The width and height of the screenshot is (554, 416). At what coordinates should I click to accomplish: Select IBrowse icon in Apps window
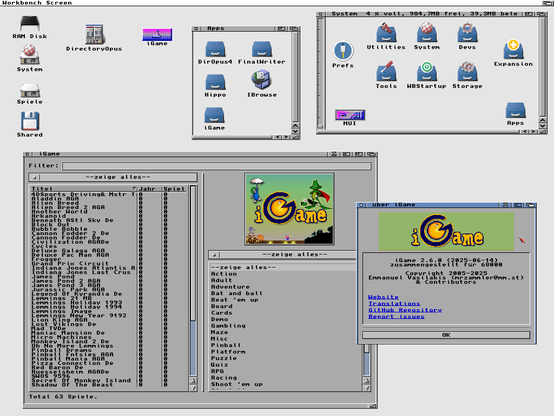coord(262,84)
